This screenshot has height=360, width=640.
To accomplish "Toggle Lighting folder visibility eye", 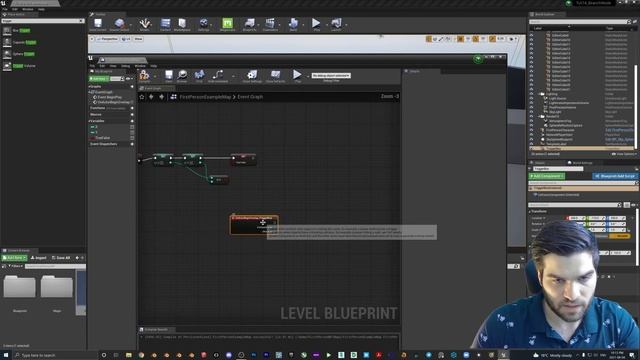I will pos(531,94).
